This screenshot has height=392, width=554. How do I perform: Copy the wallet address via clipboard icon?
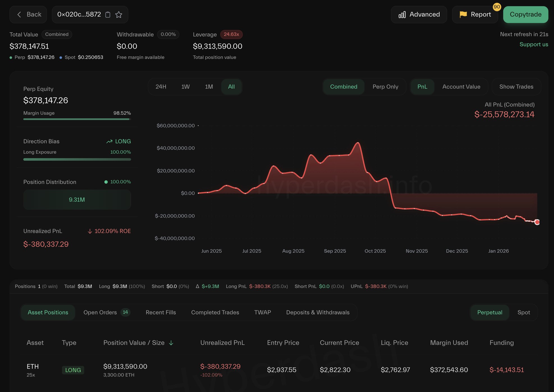click(108, 15)
